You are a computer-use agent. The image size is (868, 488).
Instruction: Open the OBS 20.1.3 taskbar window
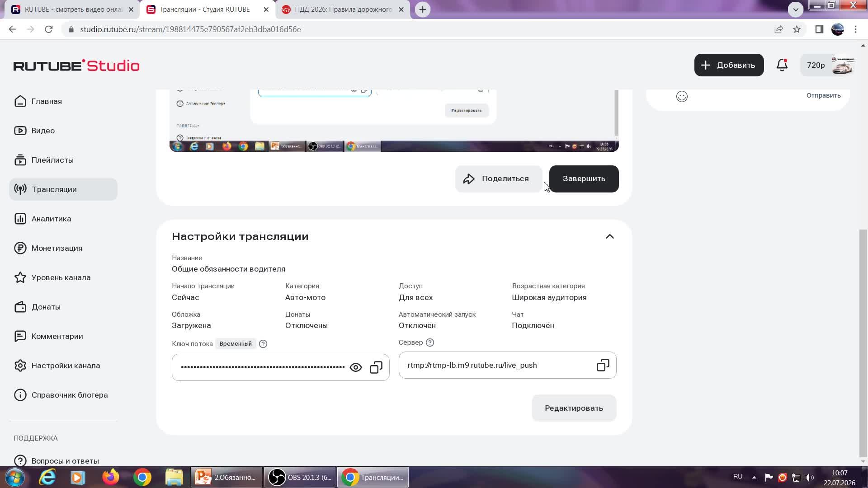click(x=300, y=478)
